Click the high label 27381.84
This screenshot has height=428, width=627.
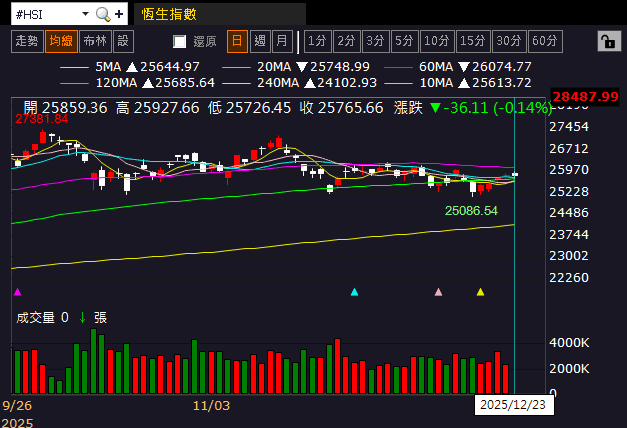click(42, 119)
